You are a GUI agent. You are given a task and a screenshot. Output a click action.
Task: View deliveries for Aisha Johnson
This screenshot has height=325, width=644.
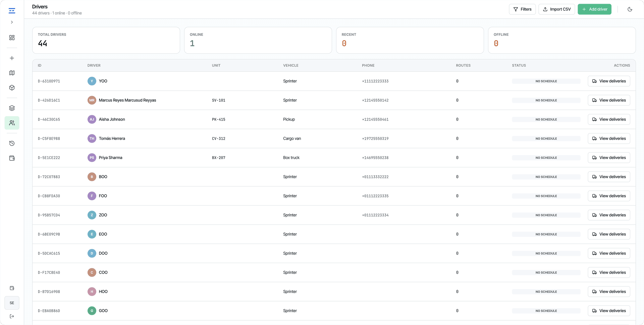pyautogui.click(x=609, y=120)
